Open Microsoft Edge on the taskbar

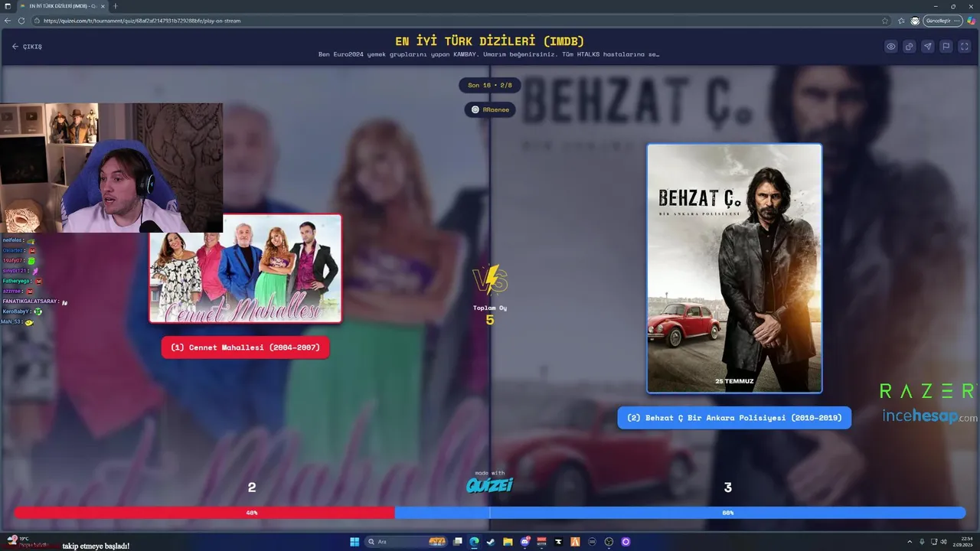click(474, 542)
